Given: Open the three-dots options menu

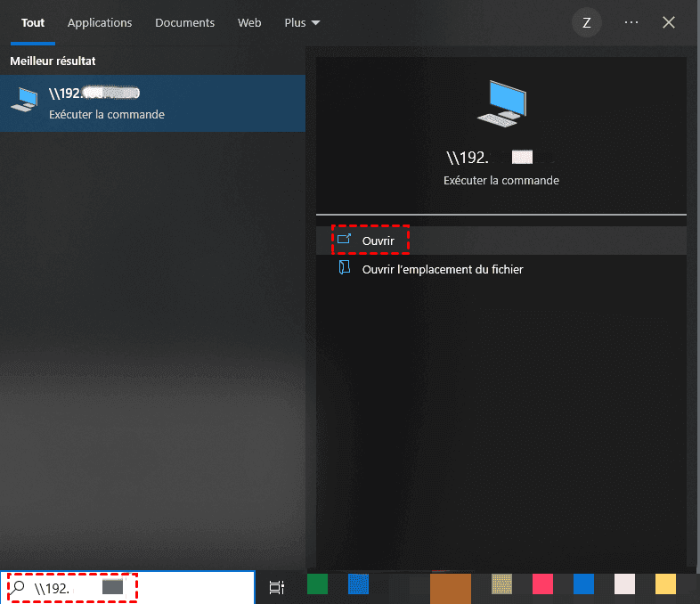Looking at the screenshot, I should 631,22.
